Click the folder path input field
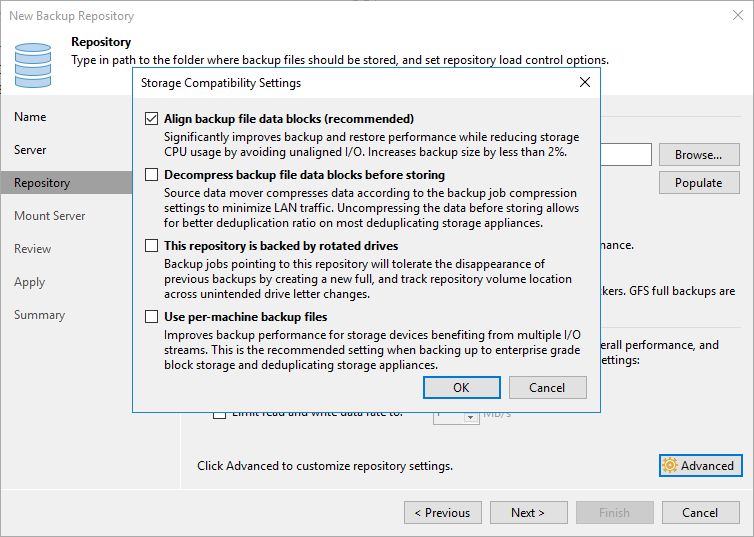Viewport: 754px width, 537px height. point(626,154)
